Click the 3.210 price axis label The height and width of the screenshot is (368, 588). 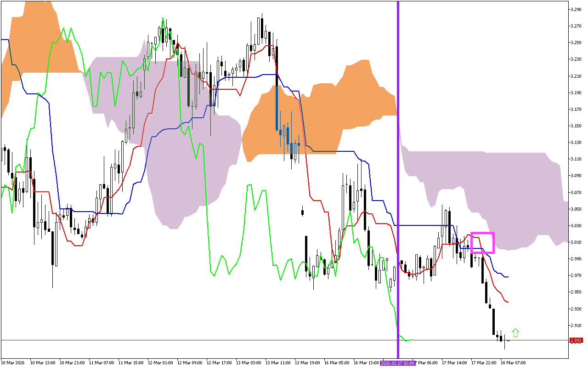click(x=576, y=76)
